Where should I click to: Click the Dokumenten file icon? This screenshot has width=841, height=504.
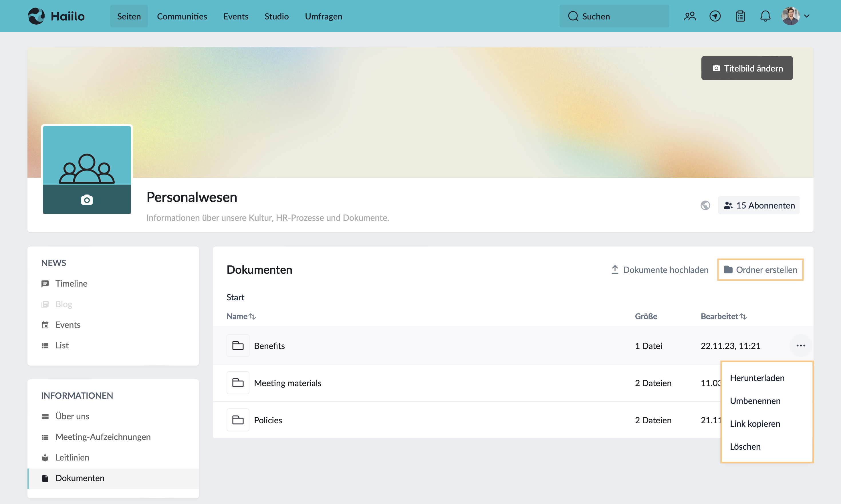tap(45, 478)
